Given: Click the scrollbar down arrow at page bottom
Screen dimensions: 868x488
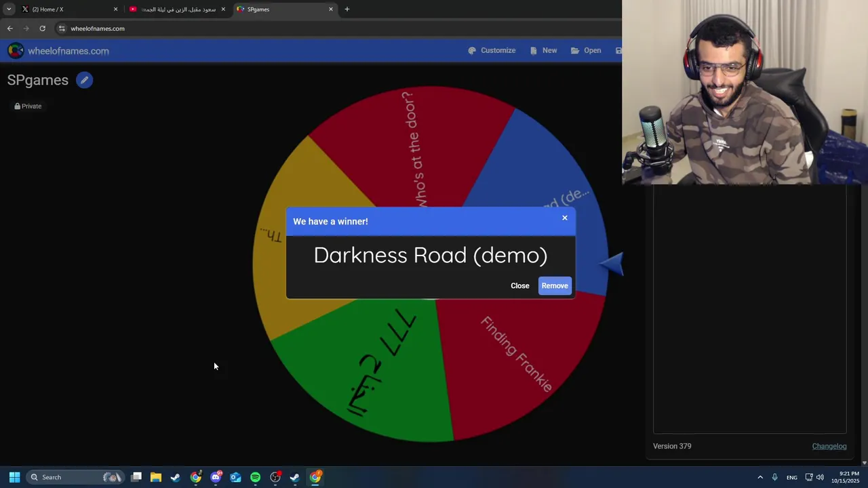Looking at the screenshot, I should click(864, 462).
